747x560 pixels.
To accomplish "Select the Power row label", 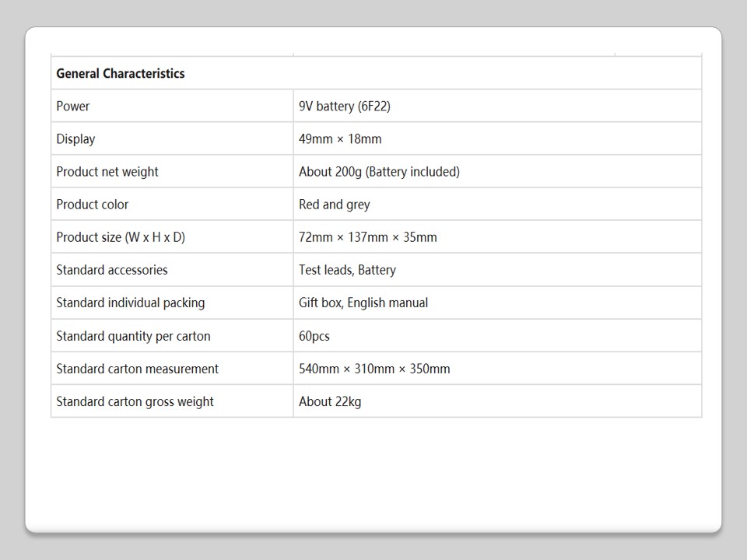I will click(73, 107).
